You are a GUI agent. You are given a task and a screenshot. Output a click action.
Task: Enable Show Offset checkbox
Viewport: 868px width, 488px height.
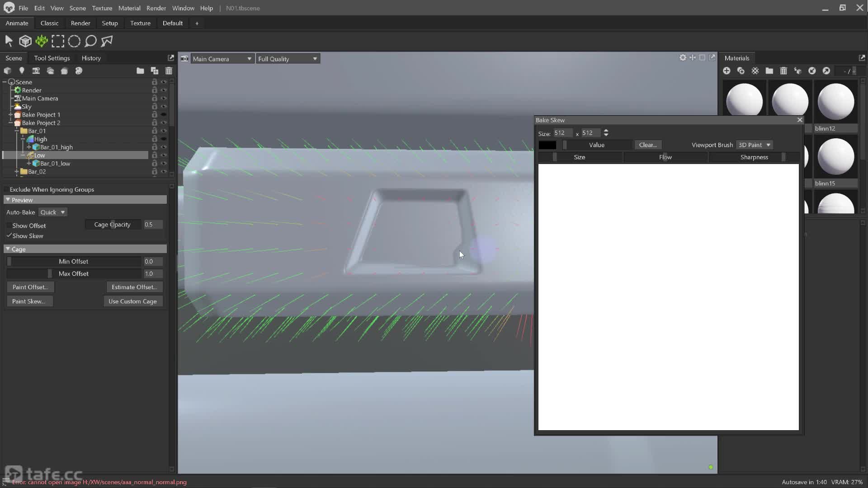(9, 225)
